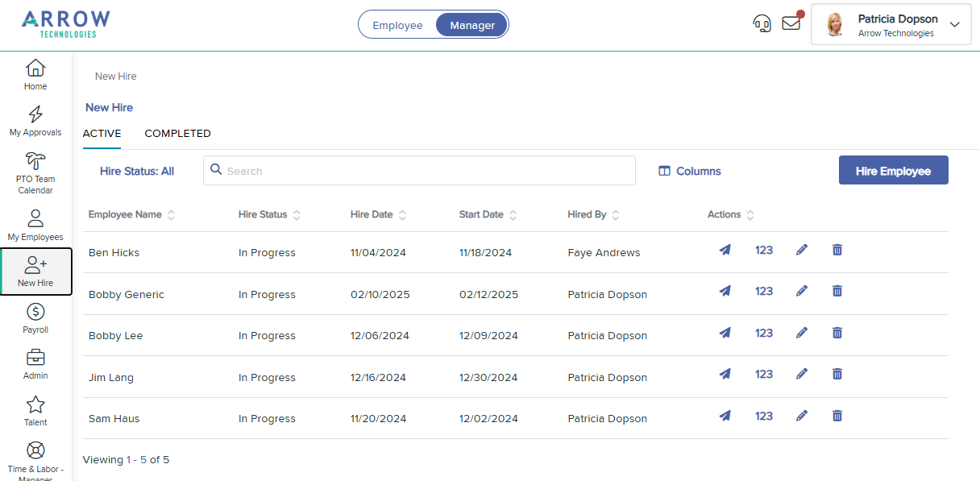Open the Talent section

pyautogui.click(x=35, y=411)
